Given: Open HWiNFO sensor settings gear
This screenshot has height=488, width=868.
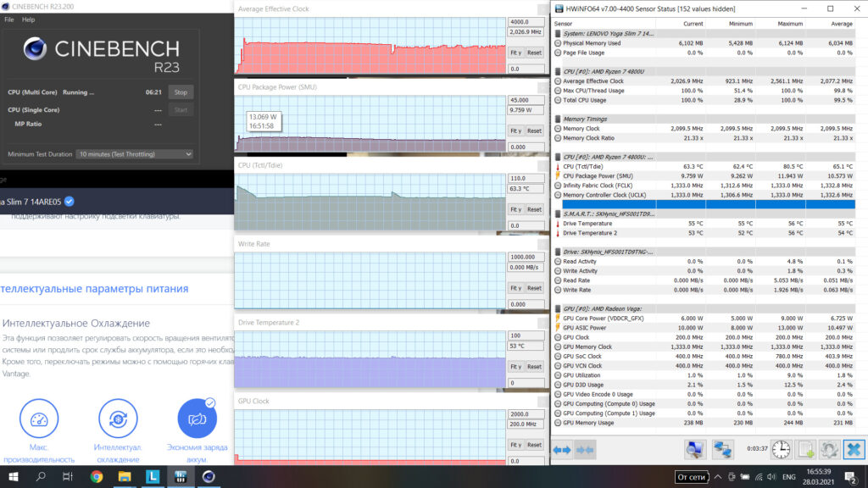Looking at the screenshot, I should [x=829, y=449].
